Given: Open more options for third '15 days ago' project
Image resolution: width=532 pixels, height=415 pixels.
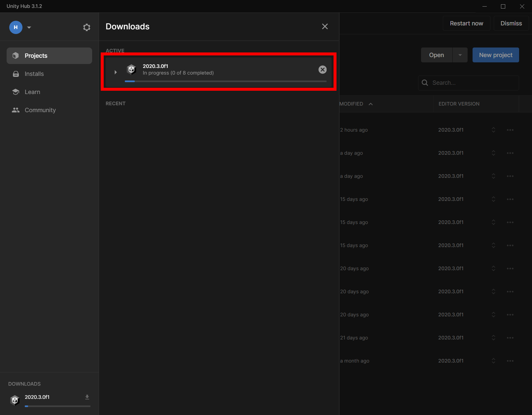Looking at the screenshot, I should (x=510, y=245).
